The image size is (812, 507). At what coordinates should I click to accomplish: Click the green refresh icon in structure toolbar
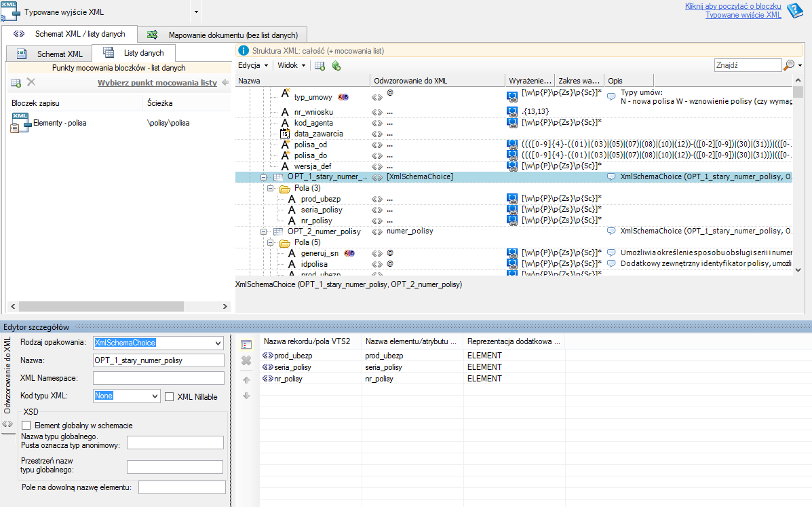pyautogui.click(x=336, y=66)
